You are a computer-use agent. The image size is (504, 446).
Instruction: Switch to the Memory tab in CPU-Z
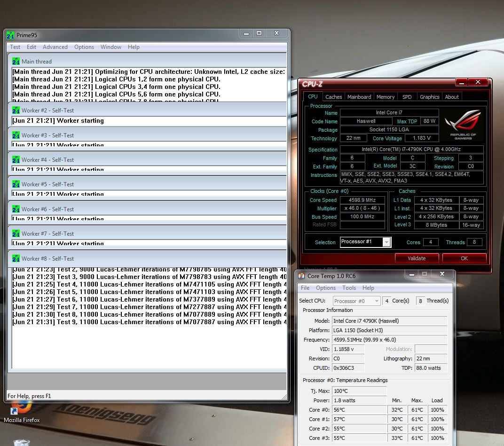[386, 97]
